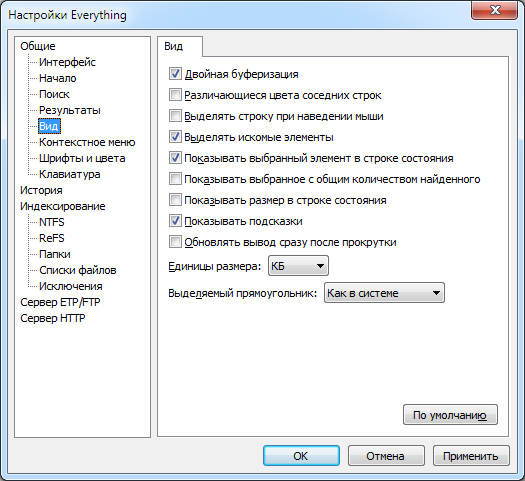Select Папки under Индексирование

pos(55,254)
